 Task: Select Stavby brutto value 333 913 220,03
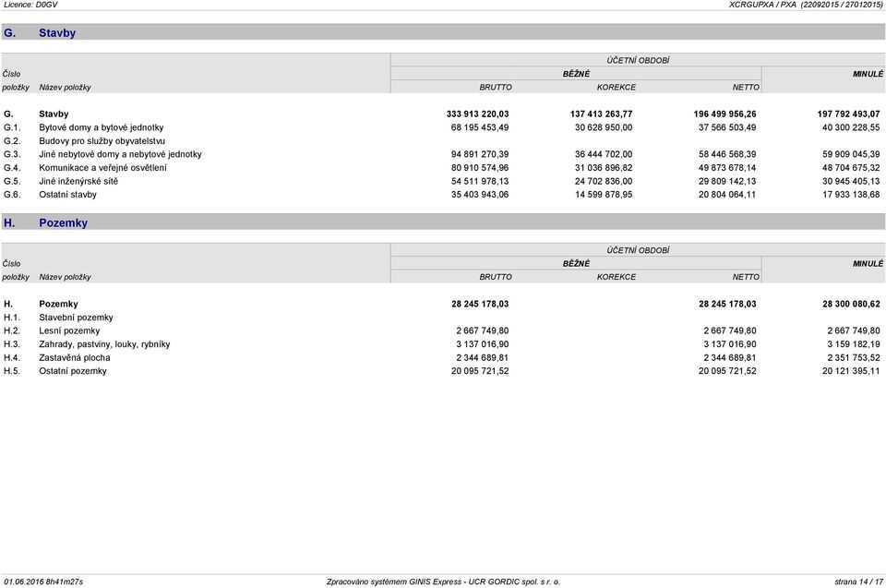click(477, 114)
